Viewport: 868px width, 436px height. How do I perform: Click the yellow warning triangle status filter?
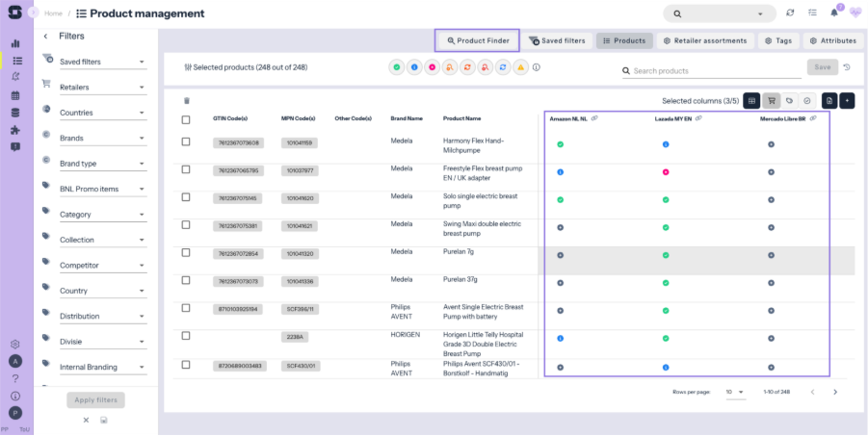(x=520, y=67)
